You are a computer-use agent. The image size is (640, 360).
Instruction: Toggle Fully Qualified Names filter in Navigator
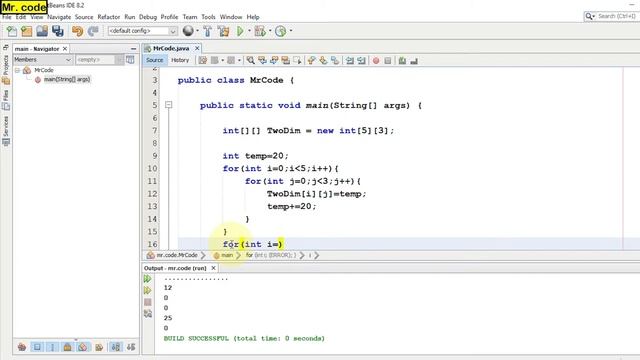coord(99,347)
